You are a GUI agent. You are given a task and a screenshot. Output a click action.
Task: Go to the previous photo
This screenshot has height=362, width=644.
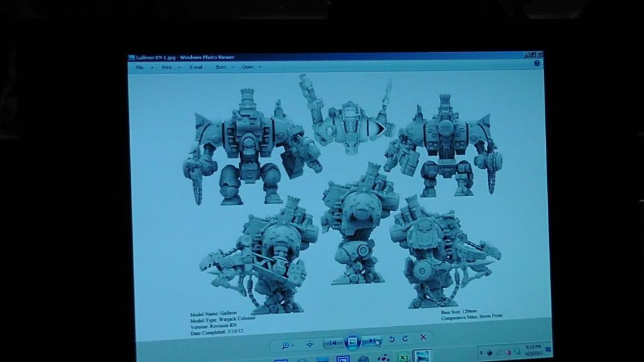click(333, 343)
